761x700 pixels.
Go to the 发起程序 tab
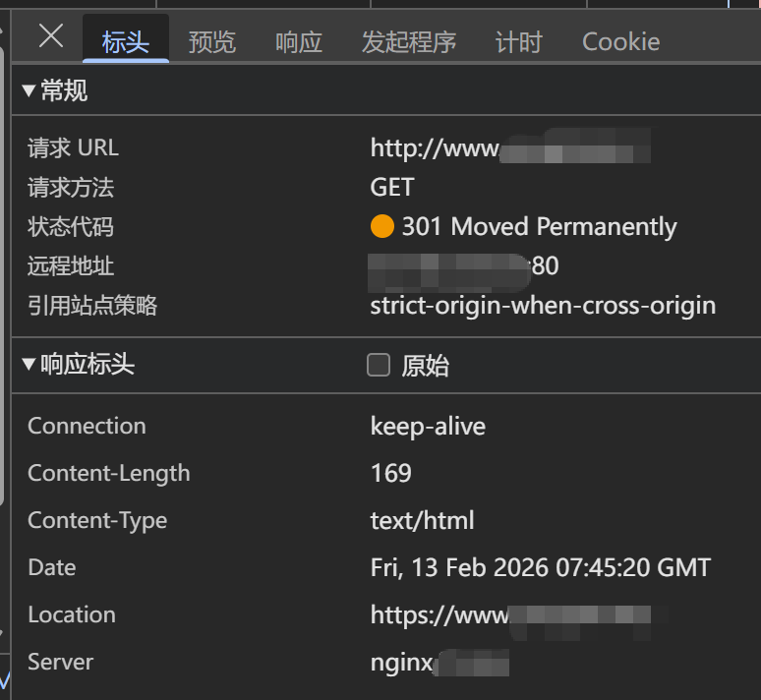[x=409, y=42]
